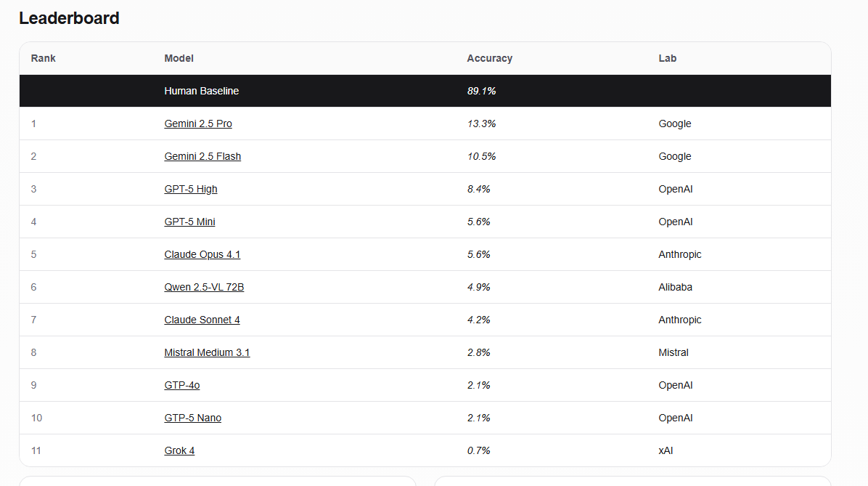The width and height of the screenshot is (868, 486).
Task: Click the Leaderboard heading
Action: (x=69, y=18)
